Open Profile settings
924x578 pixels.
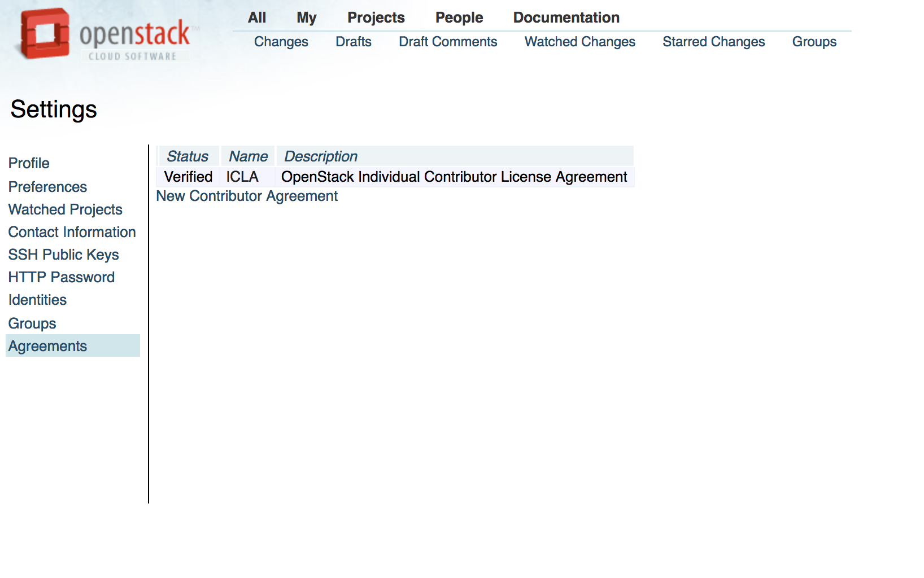coord(29,163)
